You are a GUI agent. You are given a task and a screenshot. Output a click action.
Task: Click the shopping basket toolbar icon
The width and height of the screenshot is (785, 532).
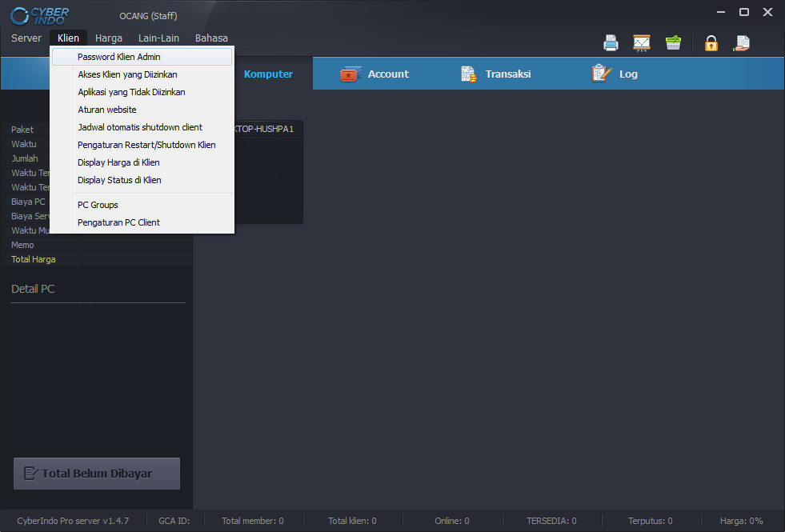pyautogui.click(x=673, y=42)
